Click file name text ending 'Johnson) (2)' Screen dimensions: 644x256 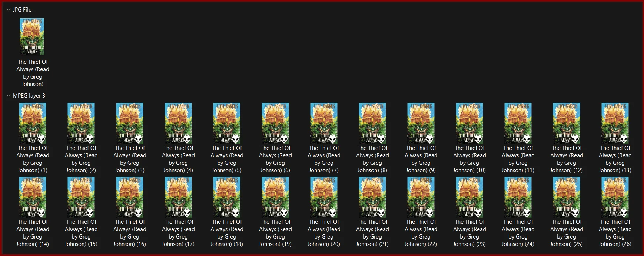tap(81, 159)
